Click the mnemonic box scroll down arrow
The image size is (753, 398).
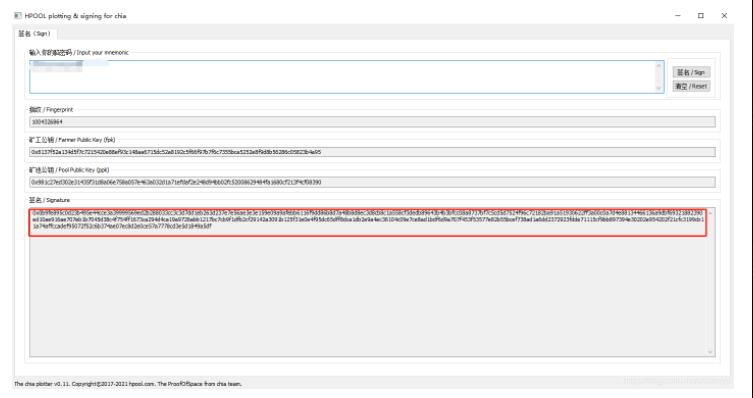pyautogui.click(x=659, y=88)
